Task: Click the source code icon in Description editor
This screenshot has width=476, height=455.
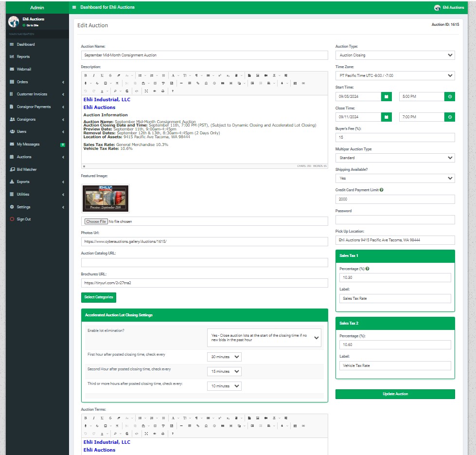Action: click(x=136, y=91)
